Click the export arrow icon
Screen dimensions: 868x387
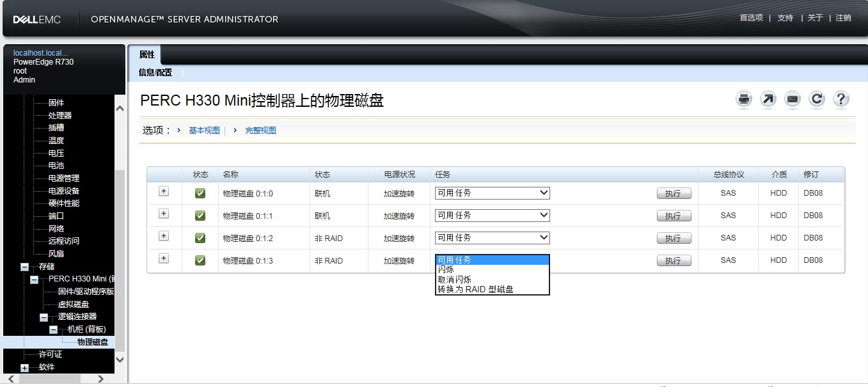point(767,99)
